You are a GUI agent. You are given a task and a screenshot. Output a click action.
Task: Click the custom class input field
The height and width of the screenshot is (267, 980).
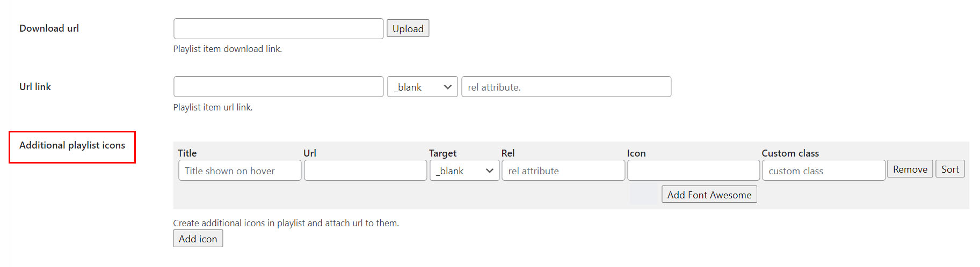coord(823,170)
